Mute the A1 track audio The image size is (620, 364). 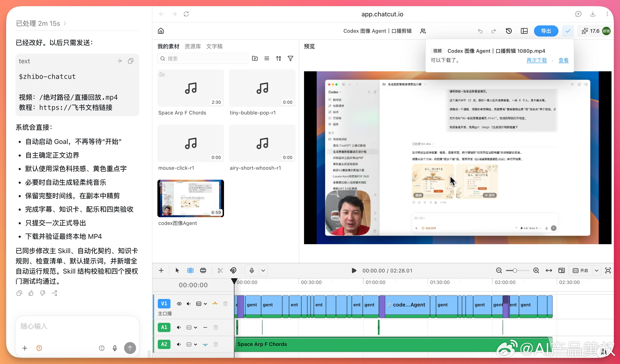(x=179, y=327)
